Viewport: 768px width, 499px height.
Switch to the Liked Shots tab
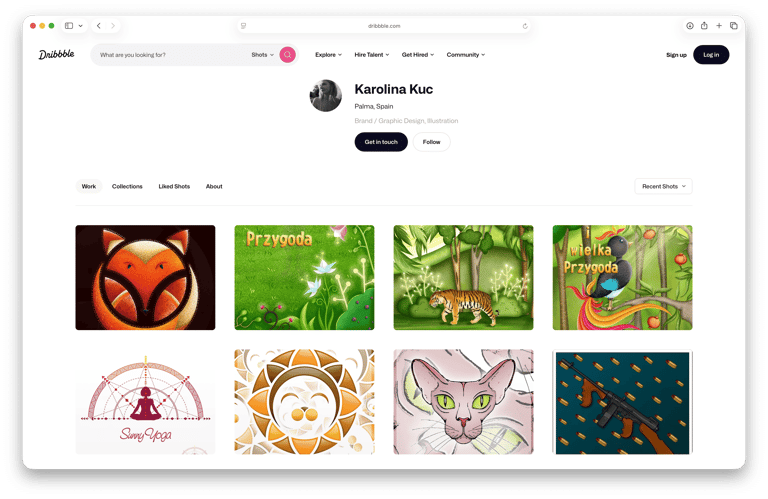click(x=174, y=186)
